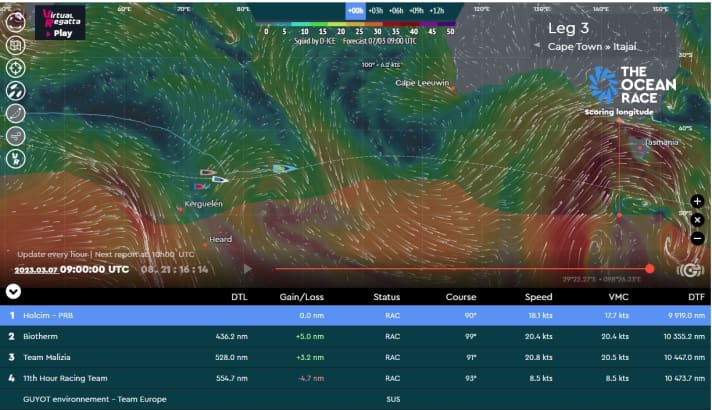The width and height of the screenshot is (712, 410).
Task: Click the white boat marker on the map
Action: pyautogui.click(x=220, y=180)
